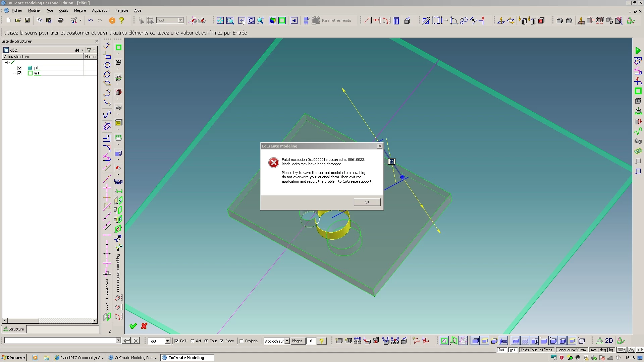Toggle the PdT checkbox

176,341
